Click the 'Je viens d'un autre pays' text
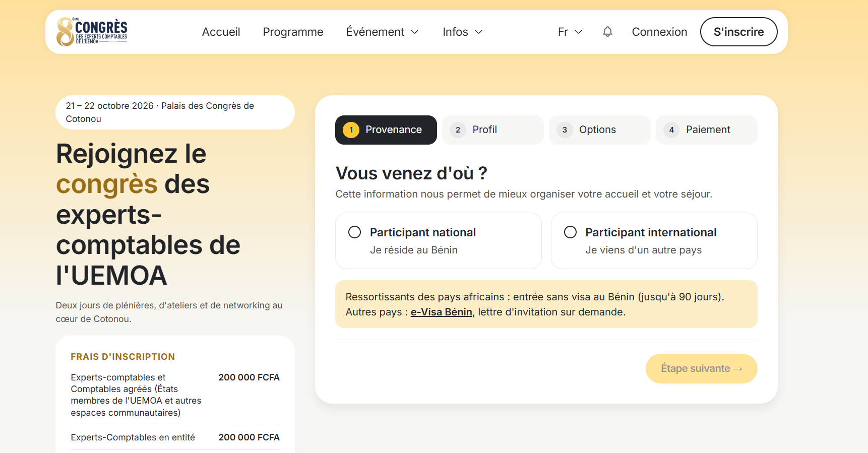Viewport: 868px width, 453px height. (643, 250)
